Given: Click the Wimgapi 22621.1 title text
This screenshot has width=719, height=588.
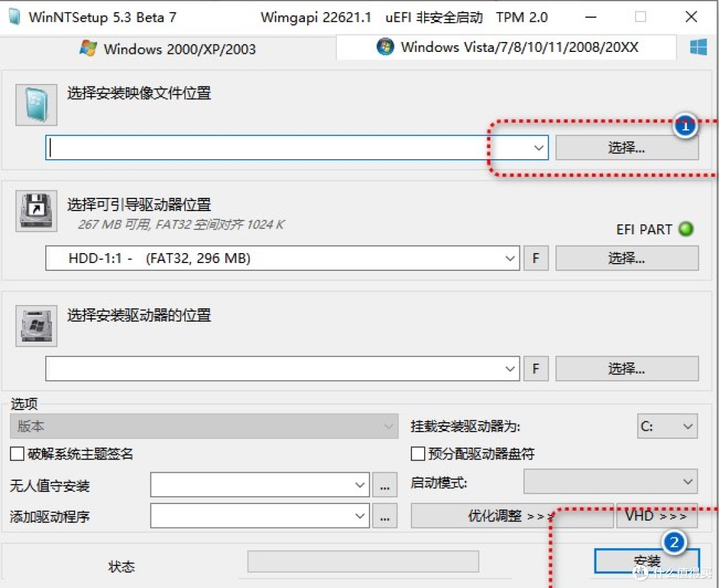Looking at the screenshot, I should coord(316,17).
